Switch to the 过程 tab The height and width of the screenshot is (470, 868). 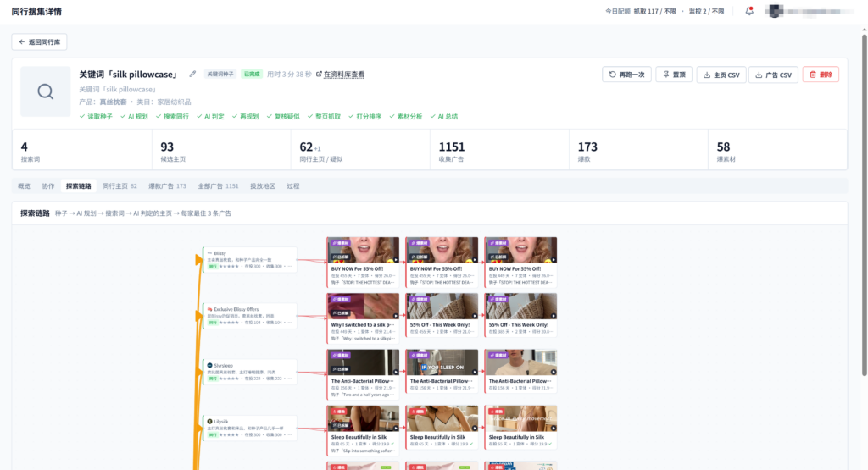292,186
